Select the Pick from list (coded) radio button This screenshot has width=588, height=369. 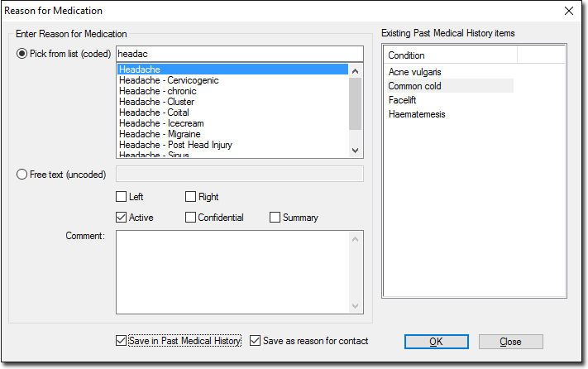(x=22, y=54)
